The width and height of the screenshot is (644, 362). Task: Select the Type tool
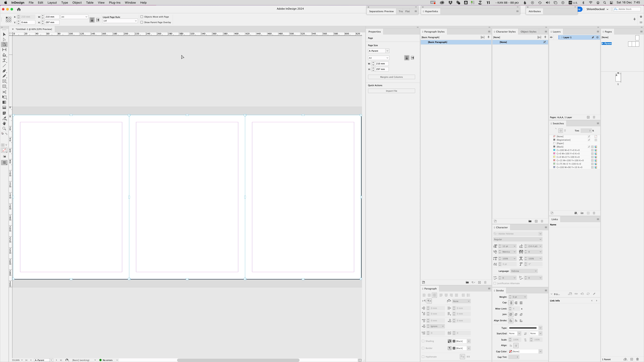[4, 60]
